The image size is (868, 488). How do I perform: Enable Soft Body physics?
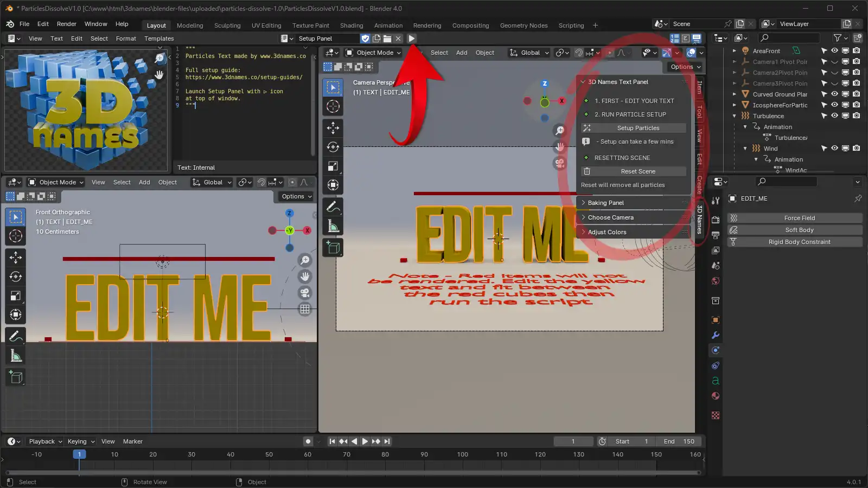tap(795, 230)
